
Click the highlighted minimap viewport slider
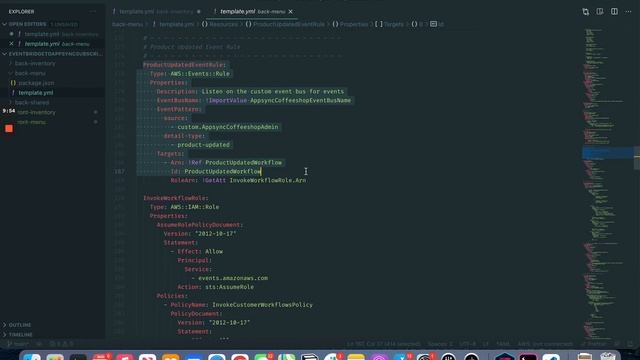coord(607,153)
